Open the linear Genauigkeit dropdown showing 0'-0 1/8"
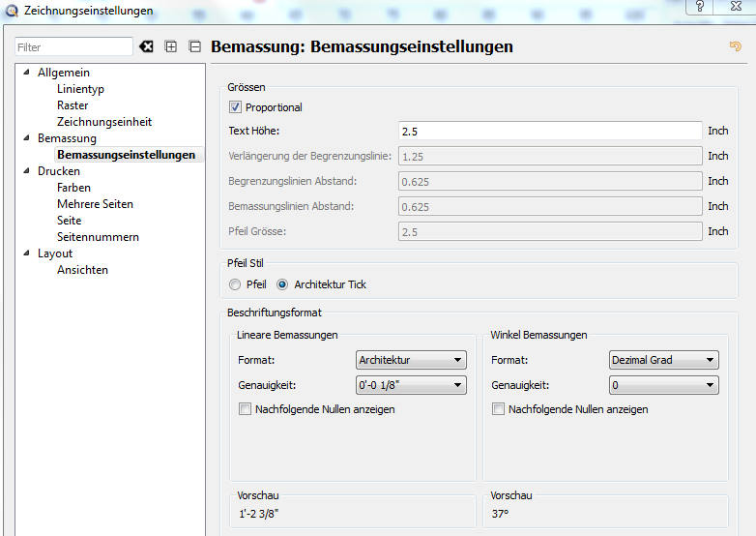Viewport: 756px width, 536px height. (x=411, y=385)
